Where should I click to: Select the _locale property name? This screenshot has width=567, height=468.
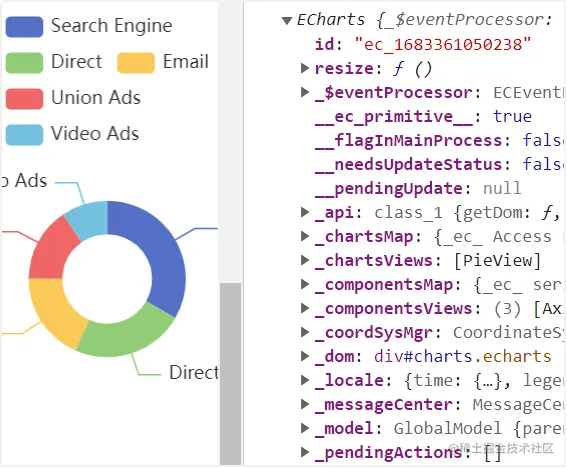pyautogui.click(x=349, y=380)
